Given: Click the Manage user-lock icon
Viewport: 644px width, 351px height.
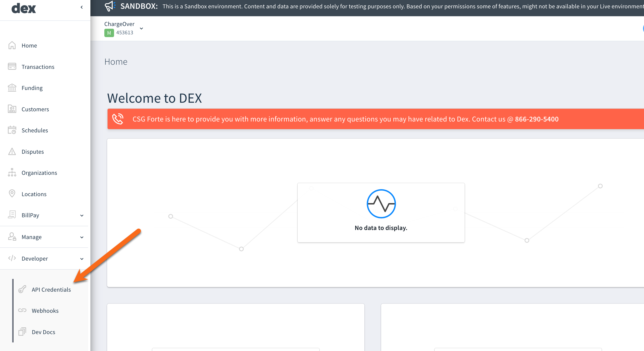Looking at the screenshot, I should pos(12,236).
